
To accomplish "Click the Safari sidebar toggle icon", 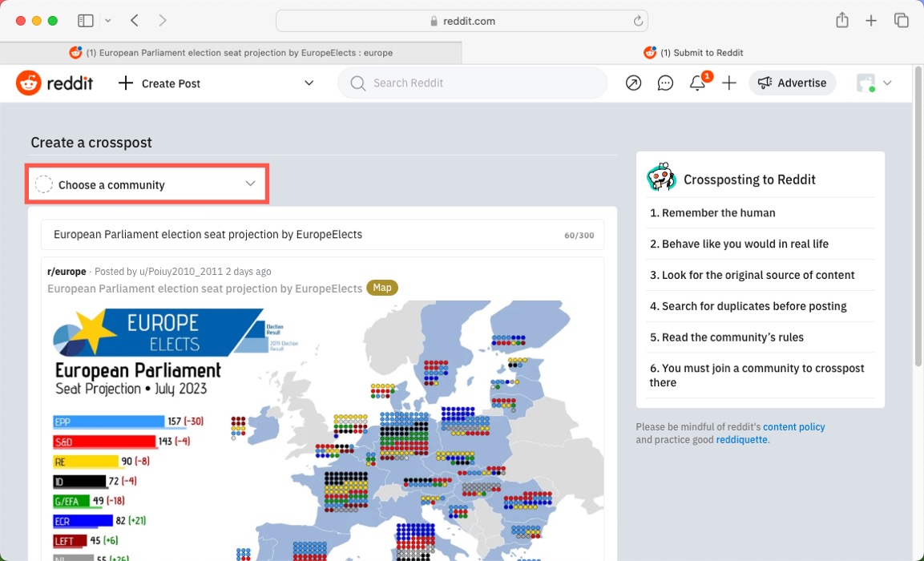I will click(x=86, y=21).
